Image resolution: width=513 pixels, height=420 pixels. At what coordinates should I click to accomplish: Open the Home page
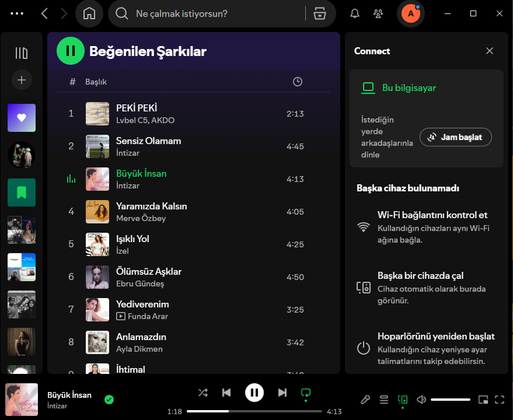(x=89, y=13)
